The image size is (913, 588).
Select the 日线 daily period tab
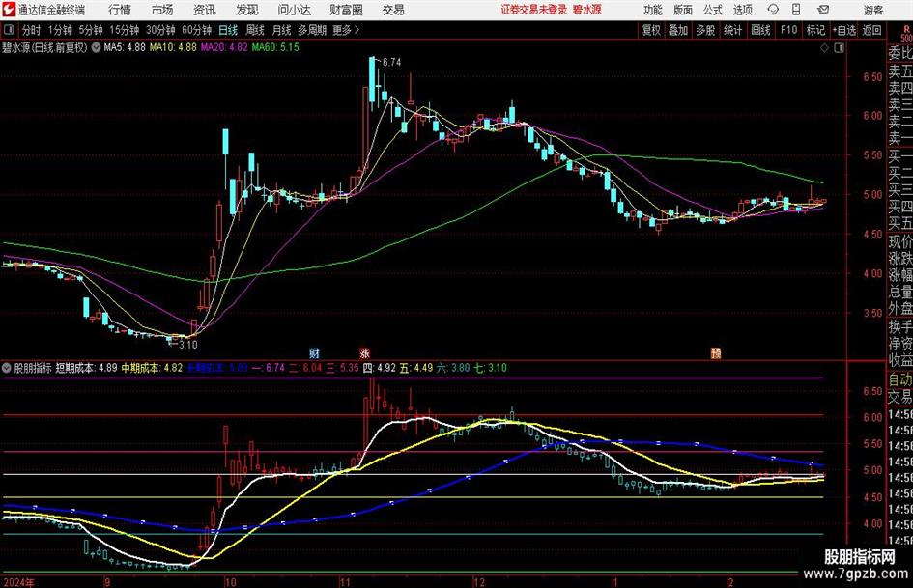228,30
